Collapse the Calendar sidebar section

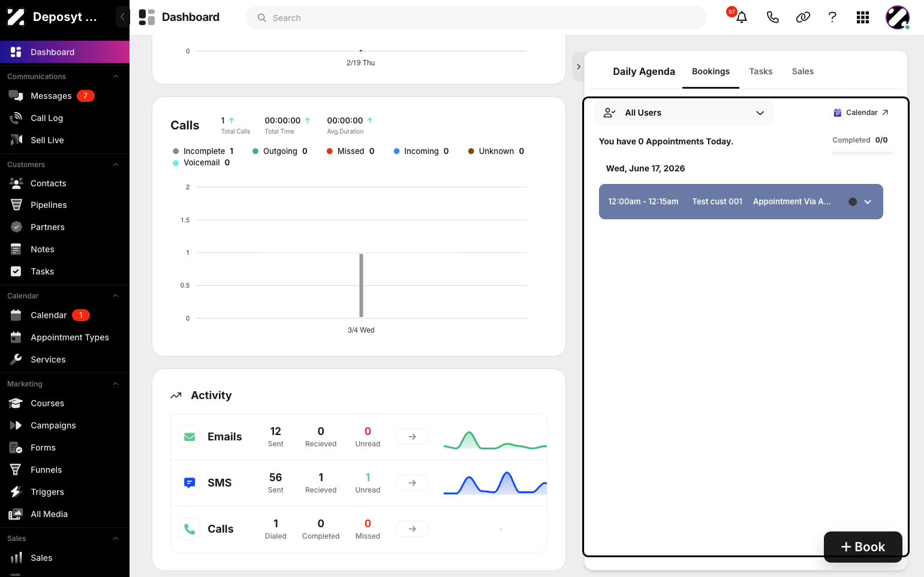point(116,296)
